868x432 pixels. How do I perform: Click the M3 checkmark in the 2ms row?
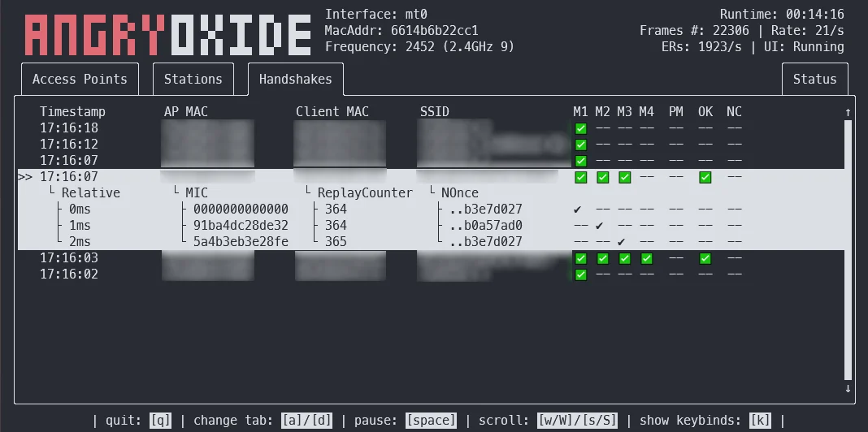click(x=621, y=242)
